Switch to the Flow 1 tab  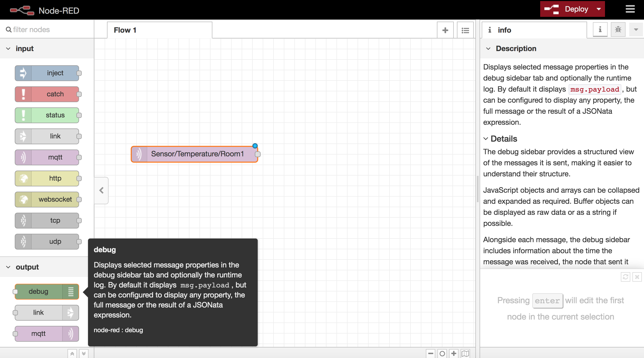coord(159,30)
